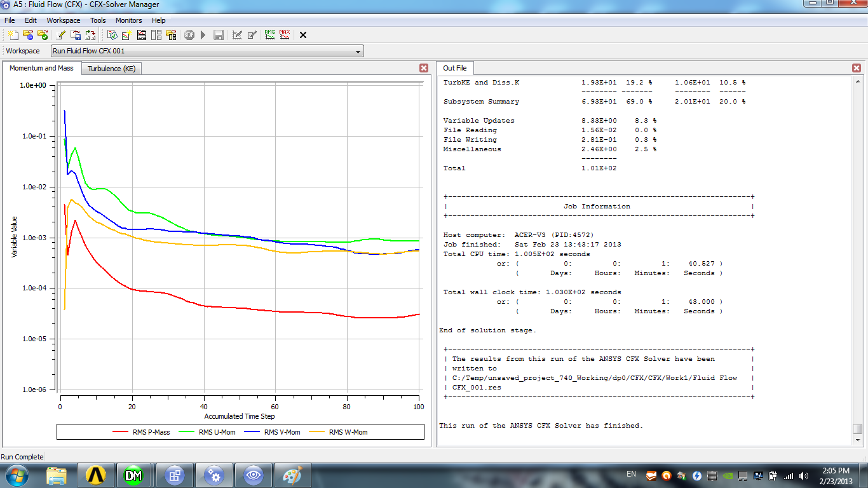Click the network signal tray icon
The width and height of the screenshot is (868, 488).
[789, 475]
